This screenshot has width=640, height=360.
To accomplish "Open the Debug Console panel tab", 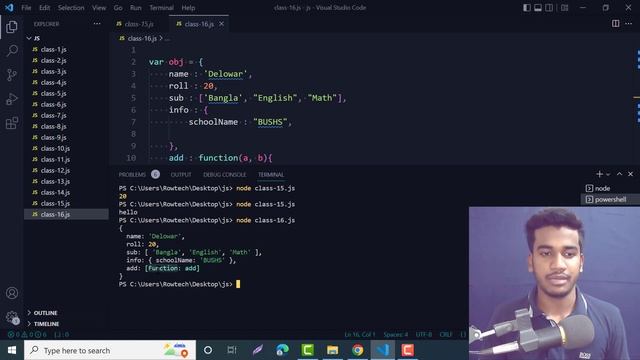I will pyautogui.click(x=224, y=175).
